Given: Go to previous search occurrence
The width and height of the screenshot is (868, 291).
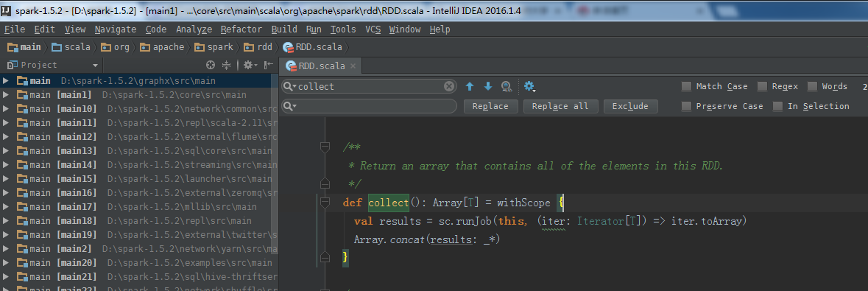Looking at the screenshot, I should (470, 86).
